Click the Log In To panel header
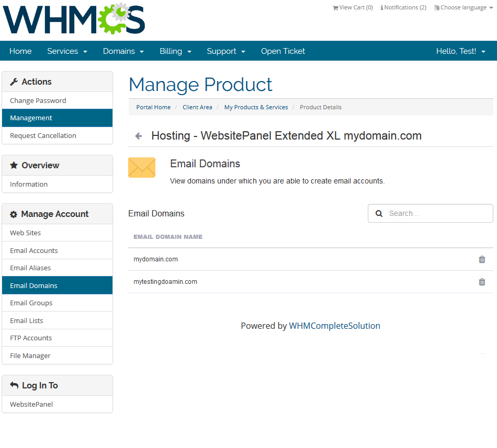This screenshot has width=497, height=448. click(x=57, y=385)
